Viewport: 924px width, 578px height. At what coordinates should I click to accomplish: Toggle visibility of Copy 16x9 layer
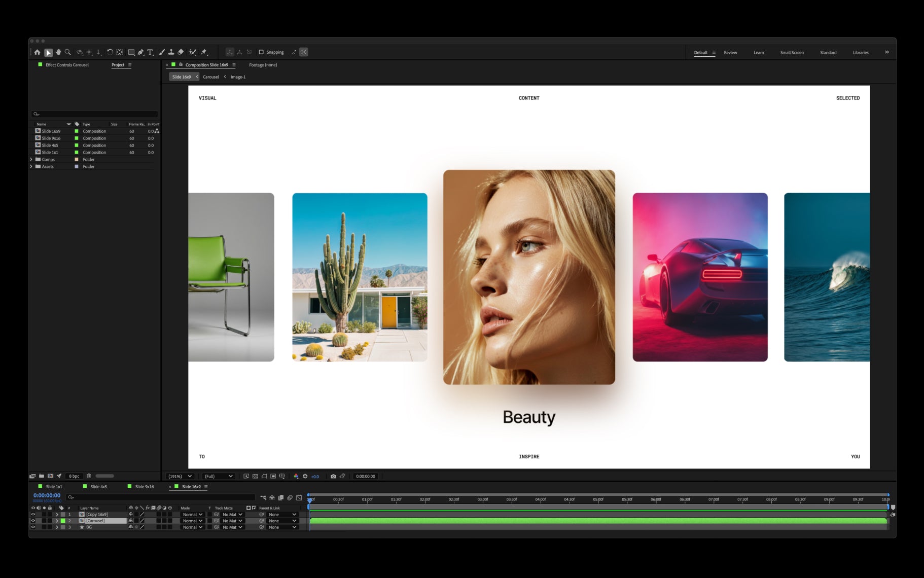tap(33, 515)
